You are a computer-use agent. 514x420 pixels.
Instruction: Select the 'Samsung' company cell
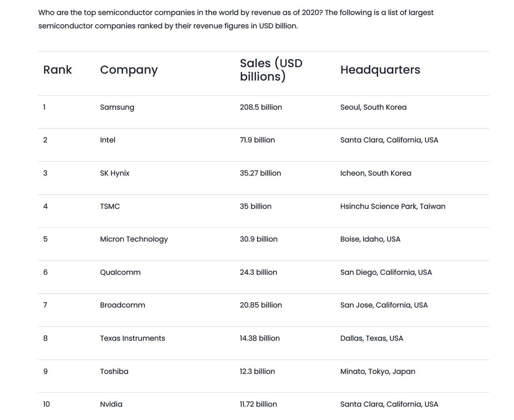pos(117,107)
